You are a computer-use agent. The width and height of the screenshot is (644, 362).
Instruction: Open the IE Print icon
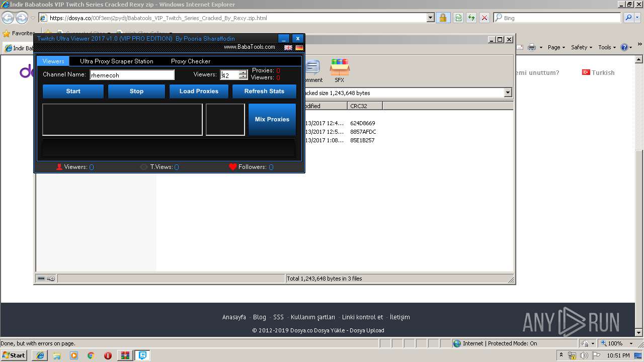pos(532,47)
